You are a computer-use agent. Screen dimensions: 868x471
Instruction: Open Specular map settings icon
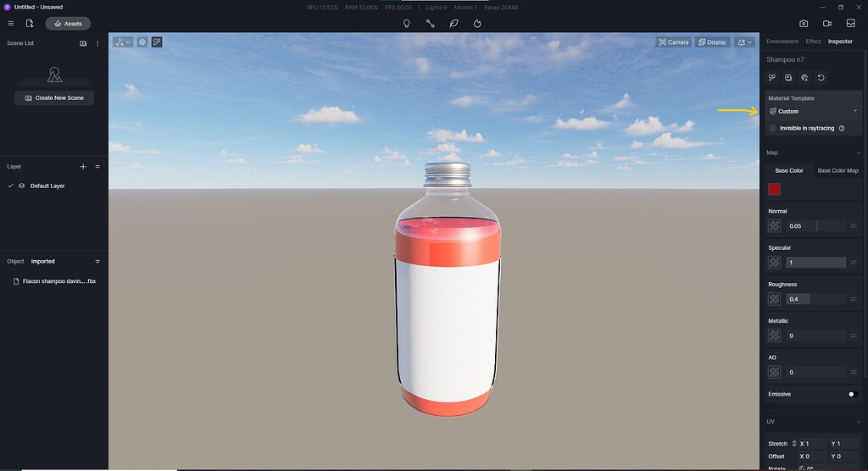tap(853, 263)
